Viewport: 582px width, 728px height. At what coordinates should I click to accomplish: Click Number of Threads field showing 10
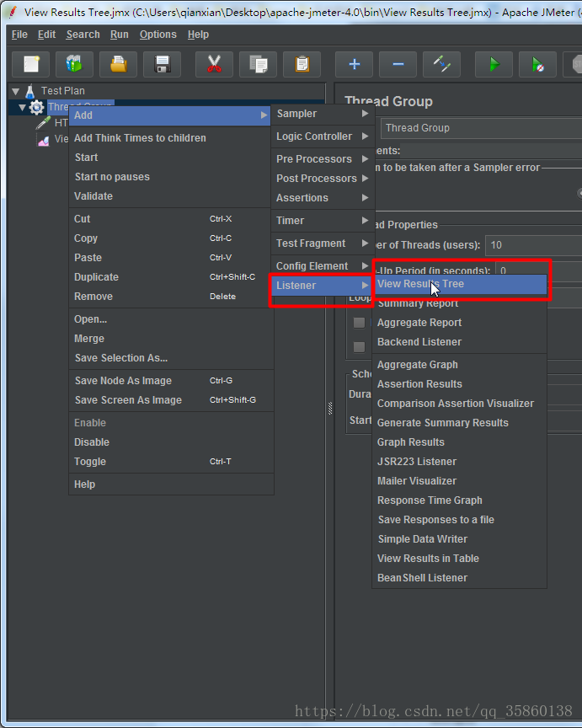click(534, 245)
